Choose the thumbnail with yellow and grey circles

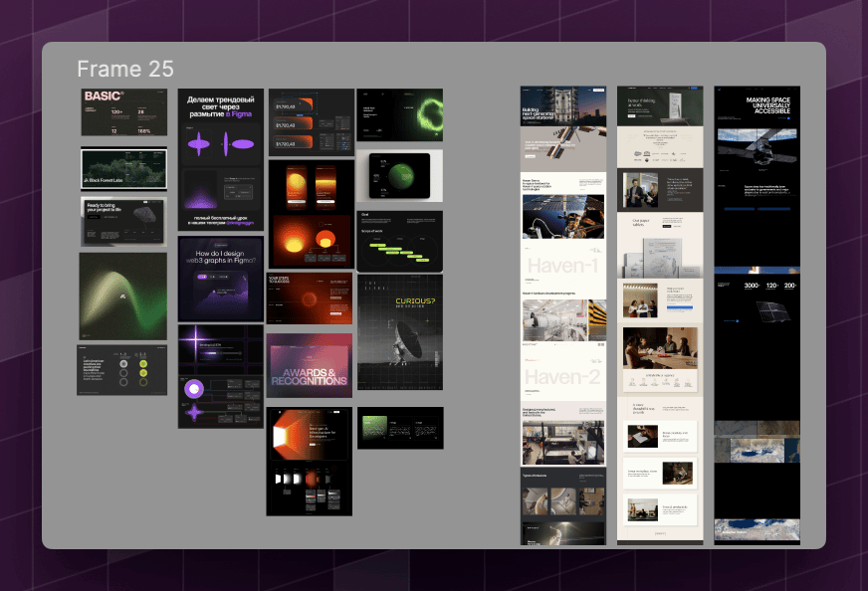121,370
